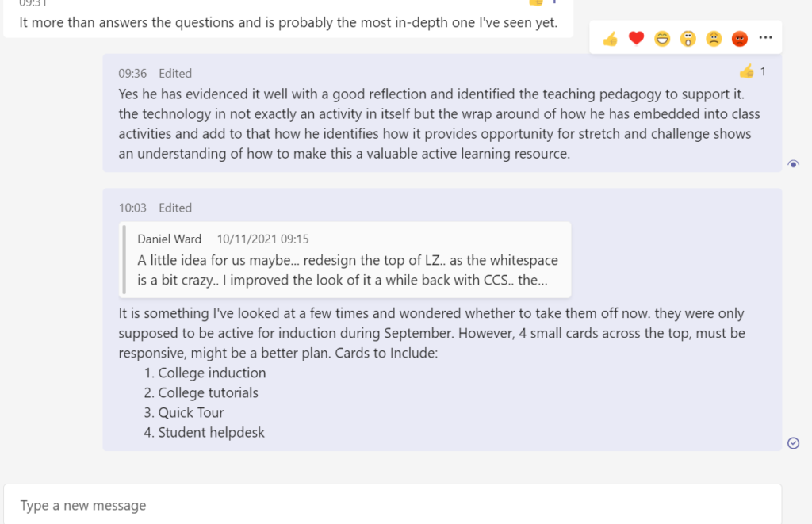Click the Daniel Ward name in the quote

[x=170, y=239]
